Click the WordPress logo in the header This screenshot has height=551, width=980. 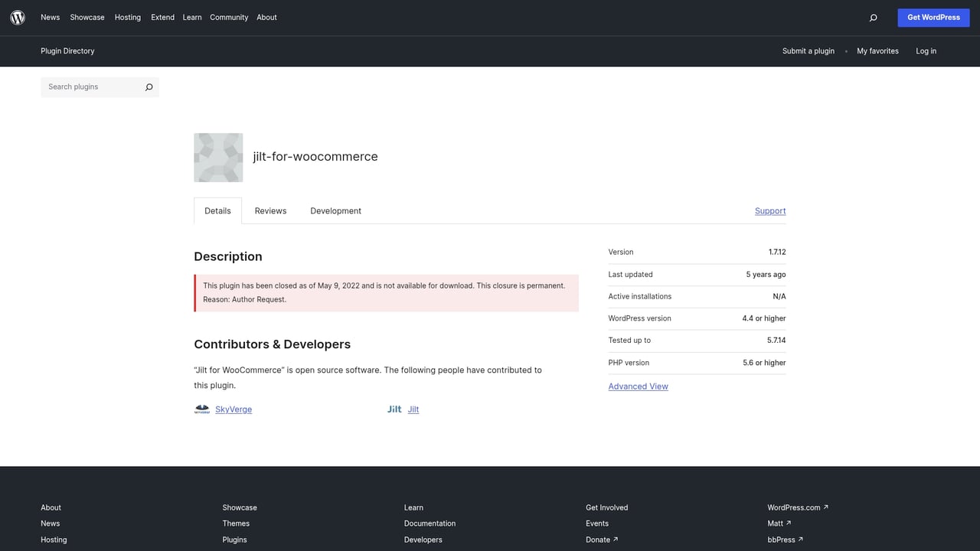[x=17, y=17]
